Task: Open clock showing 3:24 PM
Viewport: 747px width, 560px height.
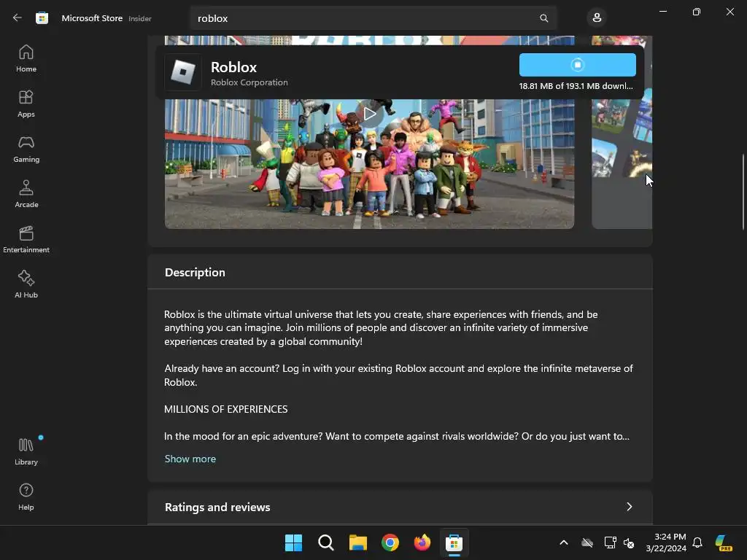Action: (x=666, y=542)
